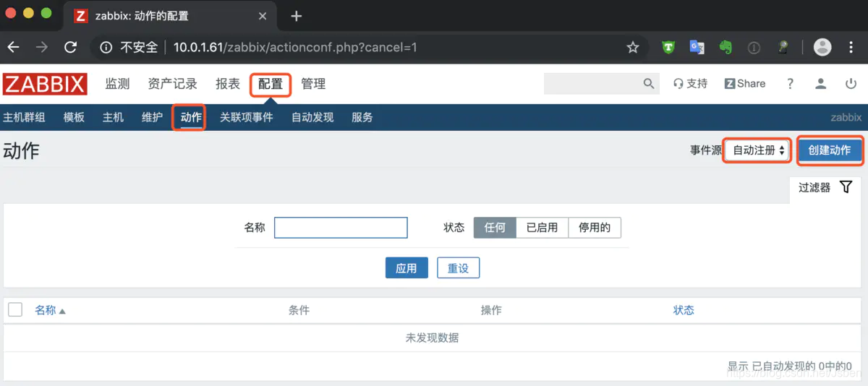Open the Google Translate extension icon
Screen dimensions: 868x386
coord(697,48)
